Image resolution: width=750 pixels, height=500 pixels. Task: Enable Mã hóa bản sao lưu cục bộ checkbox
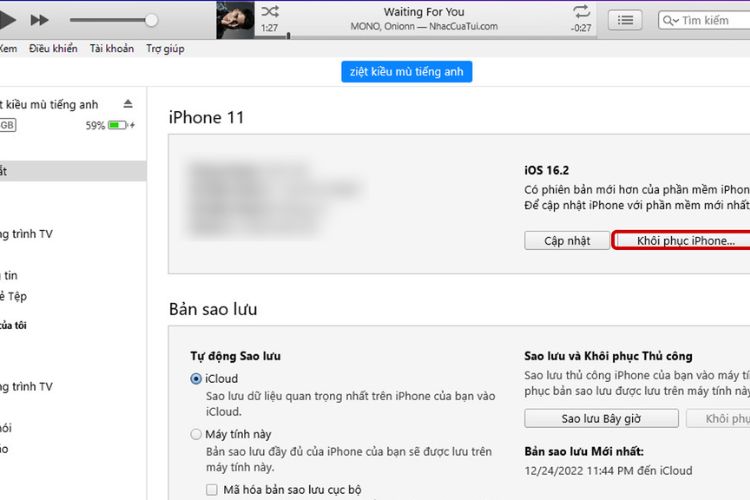[x=211, y=490]
